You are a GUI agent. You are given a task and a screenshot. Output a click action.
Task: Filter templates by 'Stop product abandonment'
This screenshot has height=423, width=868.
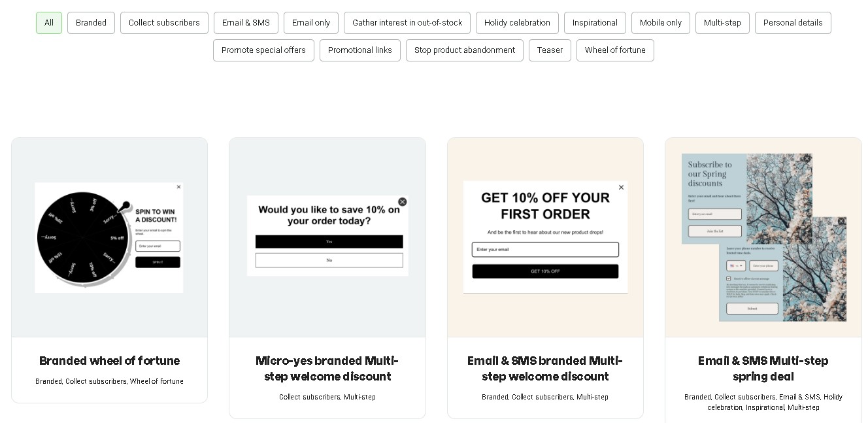(465, 50)
